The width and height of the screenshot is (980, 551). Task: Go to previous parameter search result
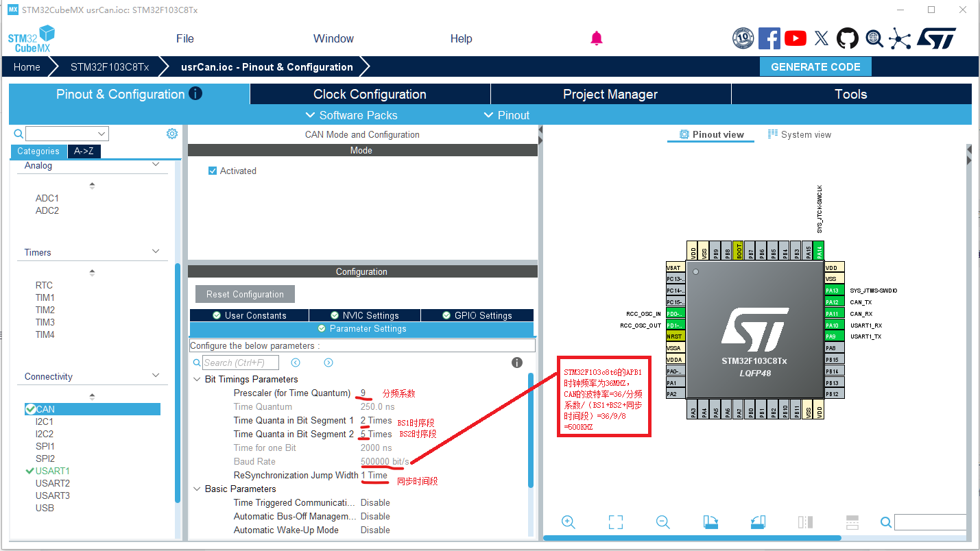pos(296,363)
